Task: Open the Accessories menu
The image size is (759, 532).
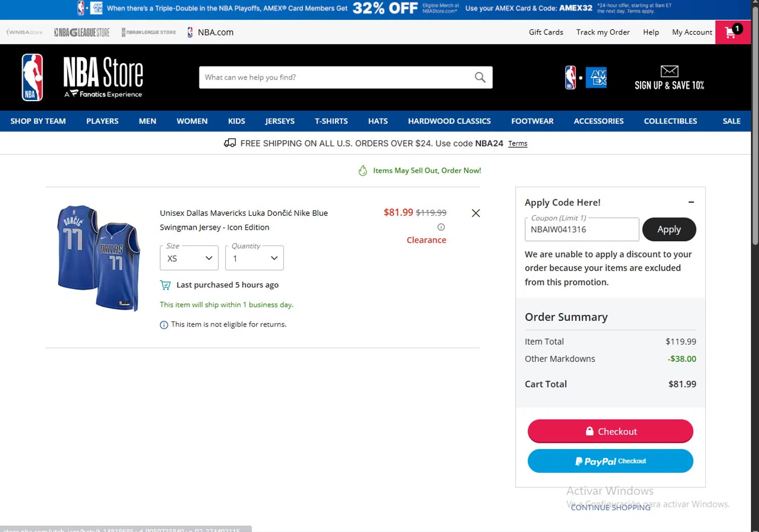Action: [599, 121]
